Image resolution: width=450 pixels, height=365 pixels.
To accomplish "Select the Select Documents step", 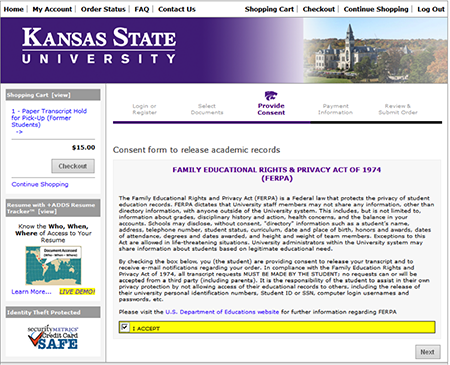I will tap(207, 109).
